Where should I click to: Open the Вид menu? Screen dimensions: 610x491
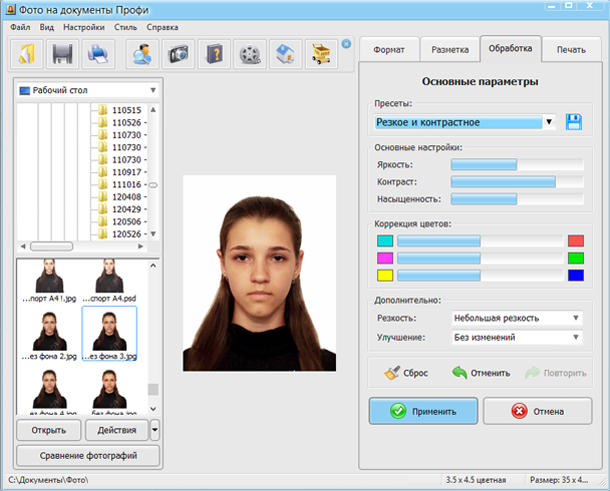[47, 27]
